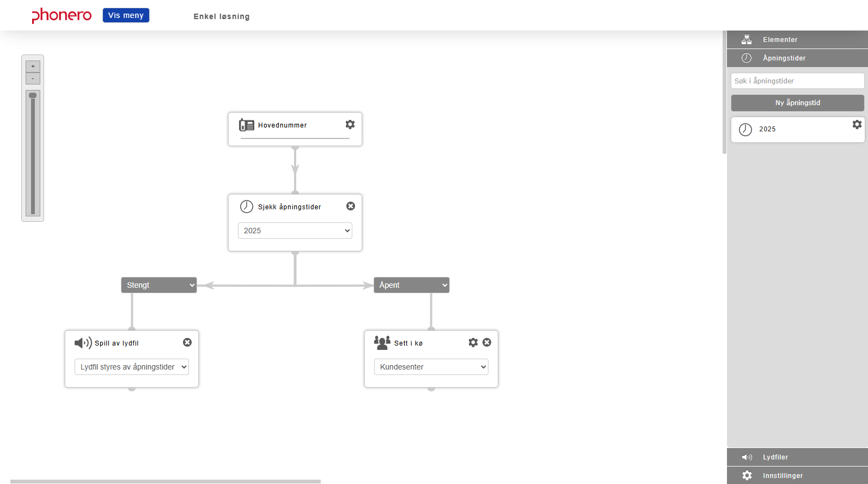
Task: Remove the Sjekk åpningstider node
Action: pos(351,206)
